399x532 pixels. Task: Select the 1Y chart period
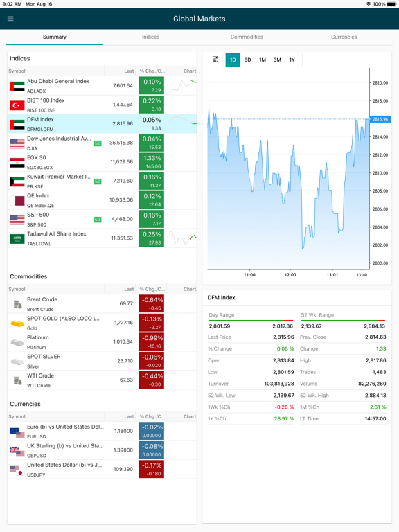pos(292,60)
